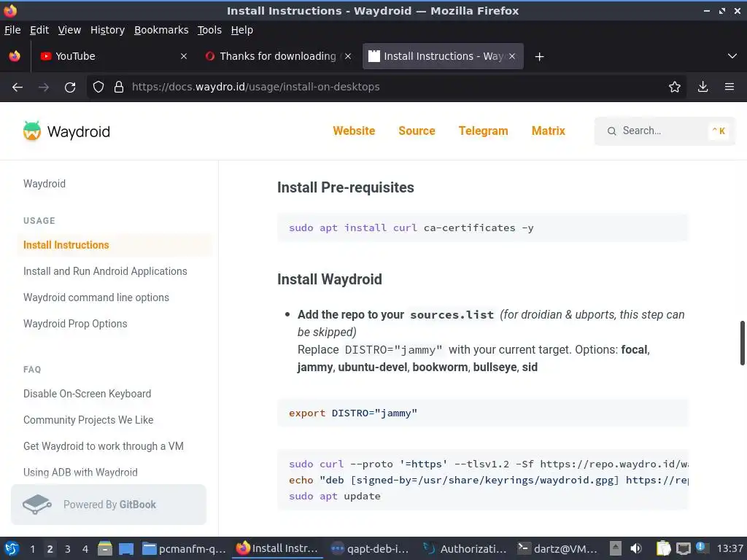Image resolution: width=747 pixels, height=560 pixels.
Task: Bookmark this page with the star
Action: (x=675, y=87)
